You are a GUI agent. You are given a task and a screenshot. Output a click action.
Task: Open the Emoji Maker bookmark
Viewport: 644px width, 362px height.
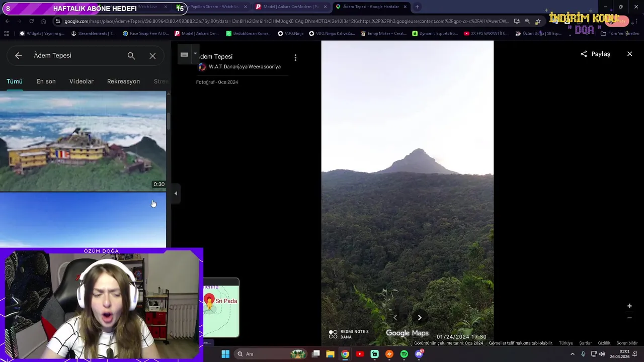pos(383,34)
